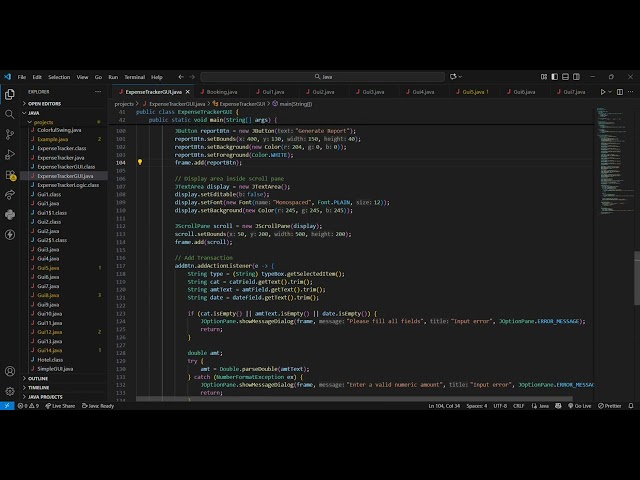Open the Accounts menu icon

point(10,371)
